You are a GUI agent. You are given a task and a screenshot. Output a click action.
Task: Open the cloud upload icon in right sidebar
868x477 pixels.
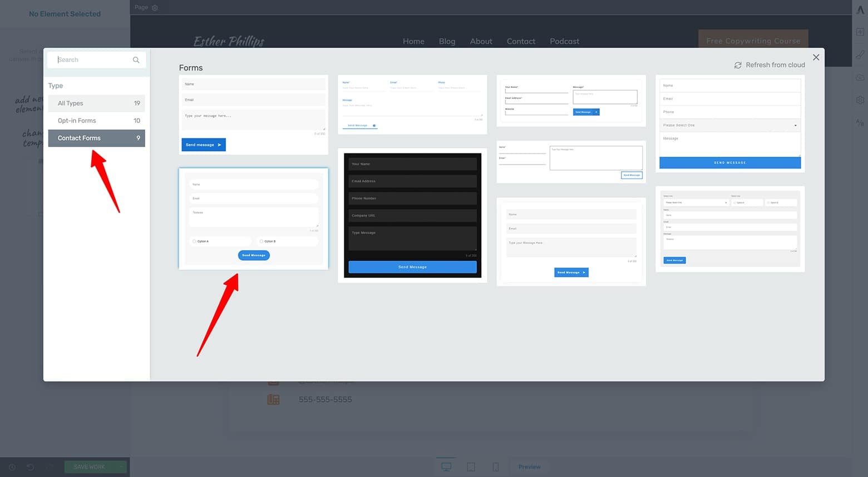coord(860,77)
